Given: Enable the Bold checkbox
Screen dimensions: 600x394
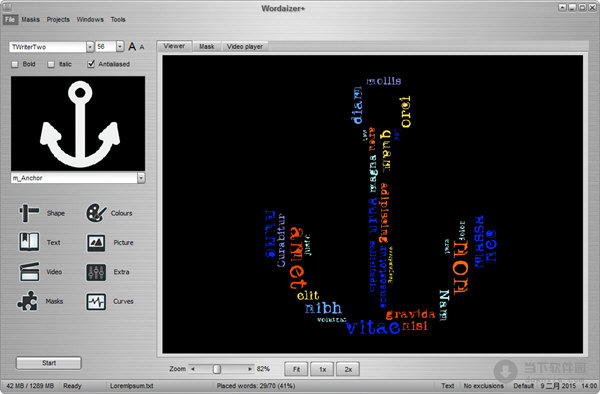Looking at the screenshot, I should [15, 64].
